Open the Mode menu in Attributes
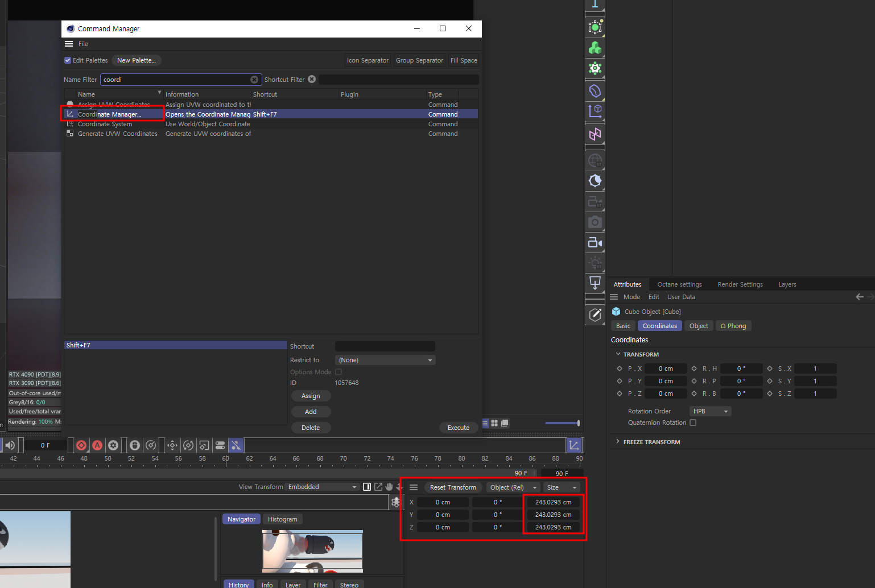Screen dimensions: 875x588 coord(632,297)
